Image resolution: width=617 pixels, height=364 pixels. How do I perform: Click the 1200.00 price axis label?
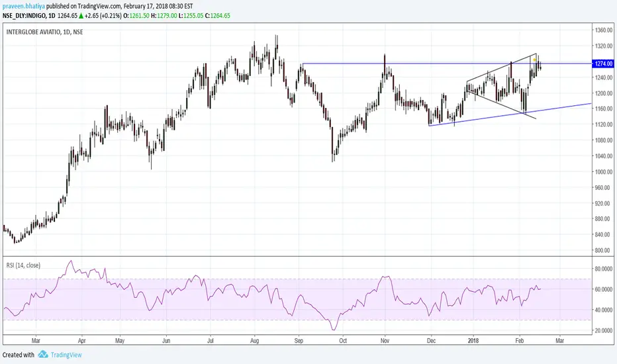604,93
